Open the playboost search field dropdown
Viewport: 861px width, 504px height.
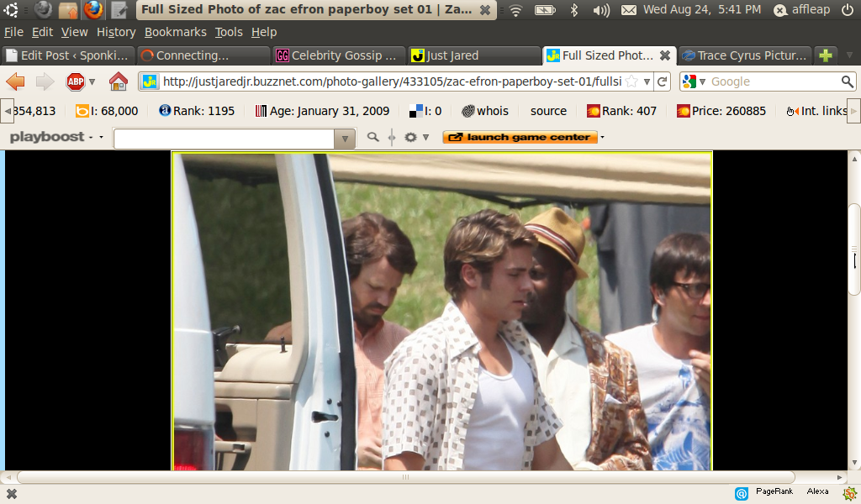pos(345,139)
